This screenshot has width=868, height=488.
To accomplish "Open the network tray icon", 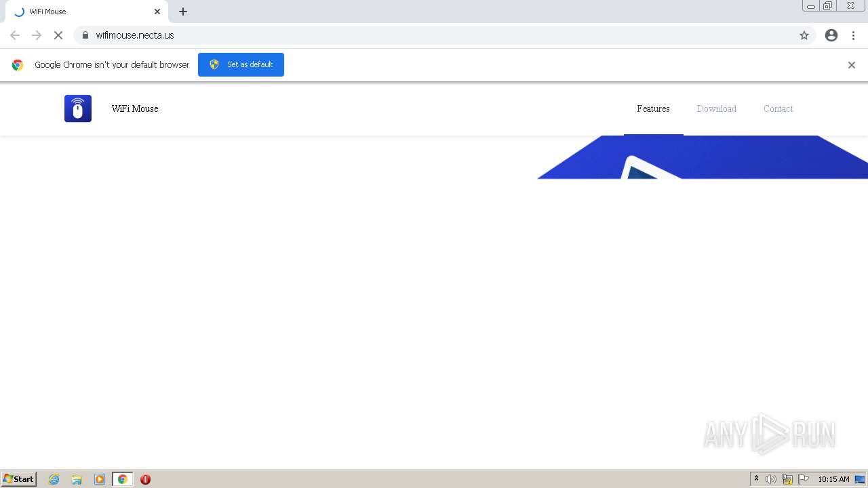I will 787,479.
